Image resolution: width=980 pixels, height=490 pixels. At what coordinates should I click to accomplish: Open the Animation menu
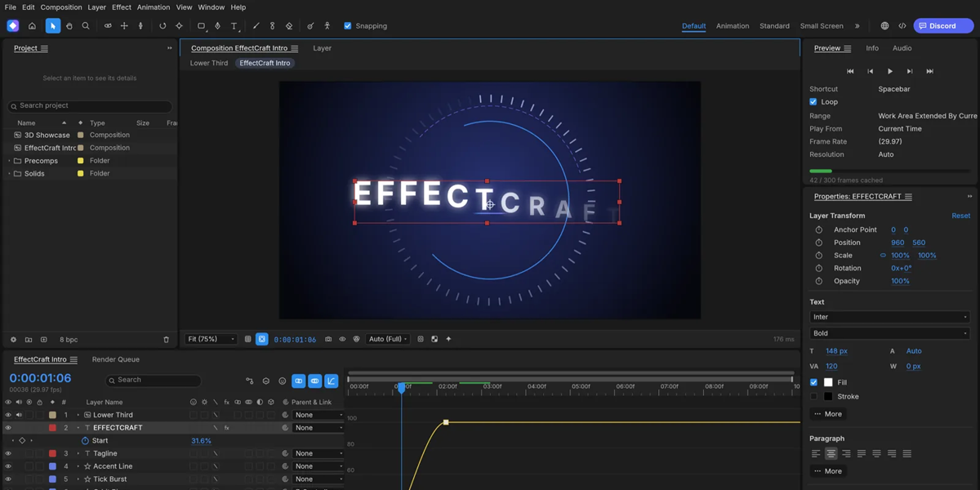point(154,7)
